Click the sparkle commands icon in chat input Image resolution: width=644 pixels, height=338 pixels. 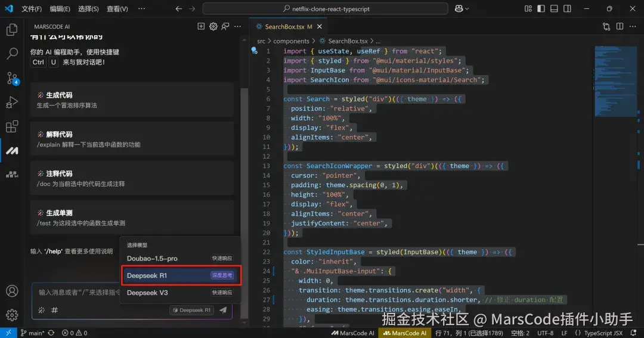[42, 310]
